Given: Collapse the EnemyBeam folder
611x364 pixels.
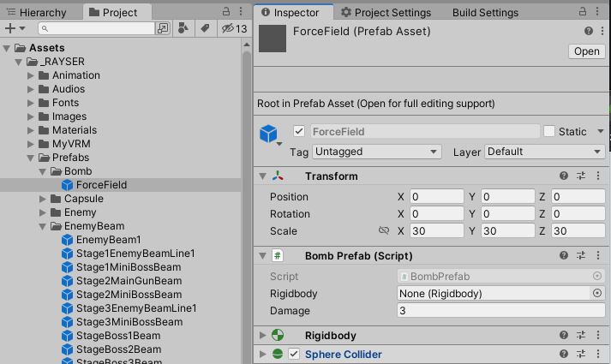Looking at the screenshot, I should [43, 226].
